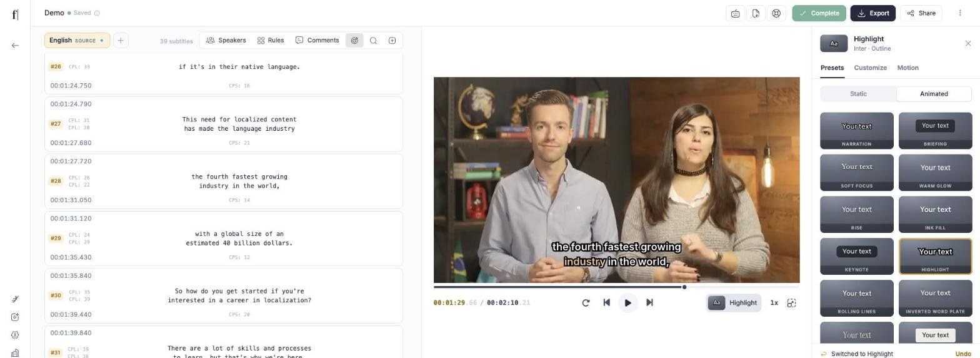Choose the Keynote preset
This screenshot has width=980, height=358.
pyautogui.click(x=856, y=256)
